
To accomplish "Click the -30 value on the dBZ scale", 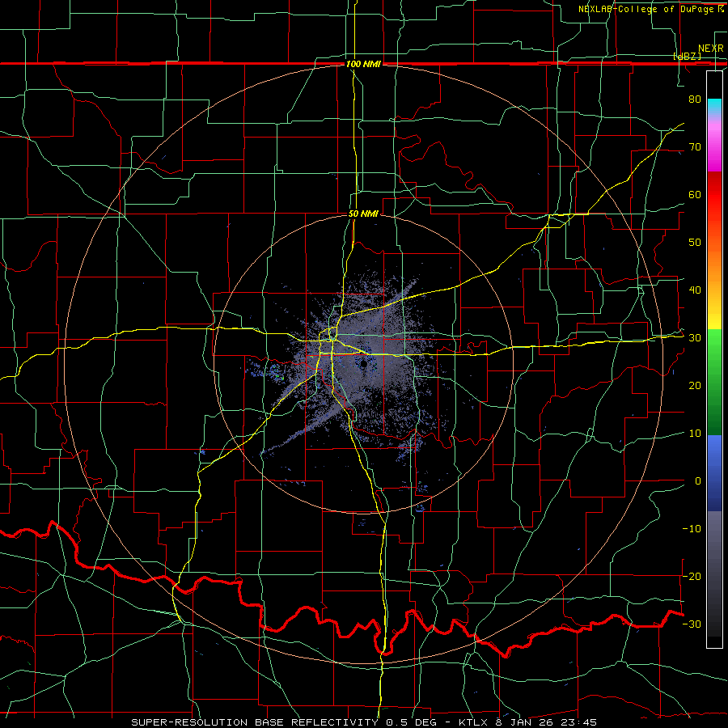I will point(692,624).
